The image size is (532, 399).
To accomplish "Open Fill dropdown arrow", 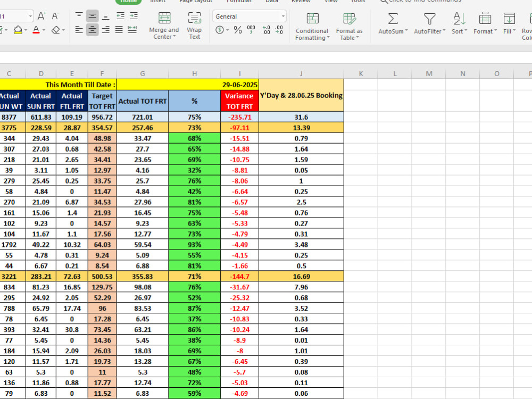I will click(514, 30).
